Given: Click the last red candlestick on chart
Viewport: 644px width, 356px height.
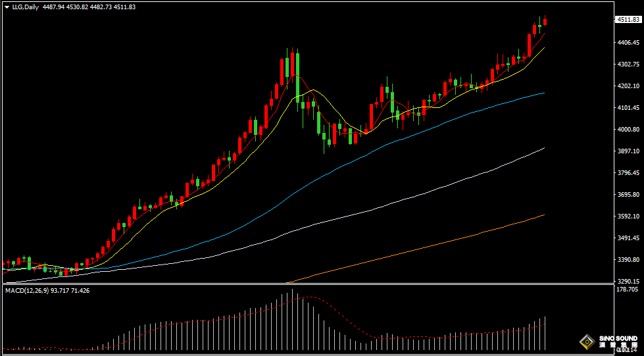Looking at the screenshot, I should 545,22.
